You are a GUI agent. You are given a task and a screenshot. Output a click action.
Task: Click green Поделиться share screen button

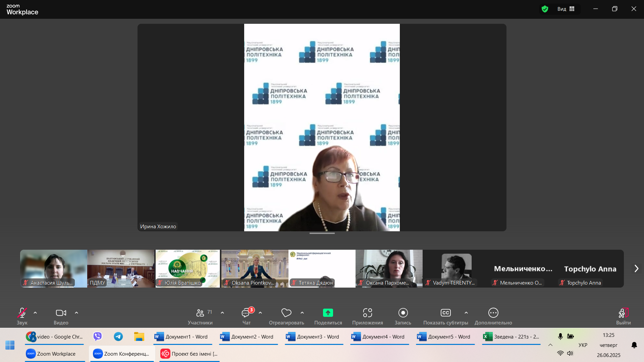pos(328,316)
